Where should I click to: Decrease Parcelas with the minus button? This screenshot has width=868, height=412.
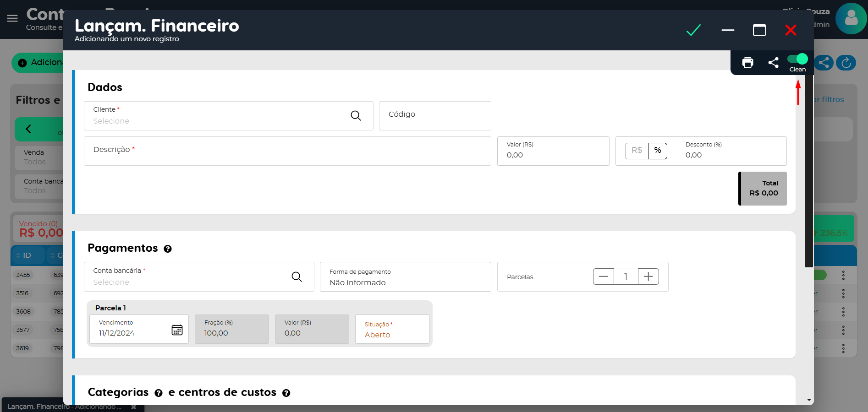pyautogui.click(x=603, y=276)
